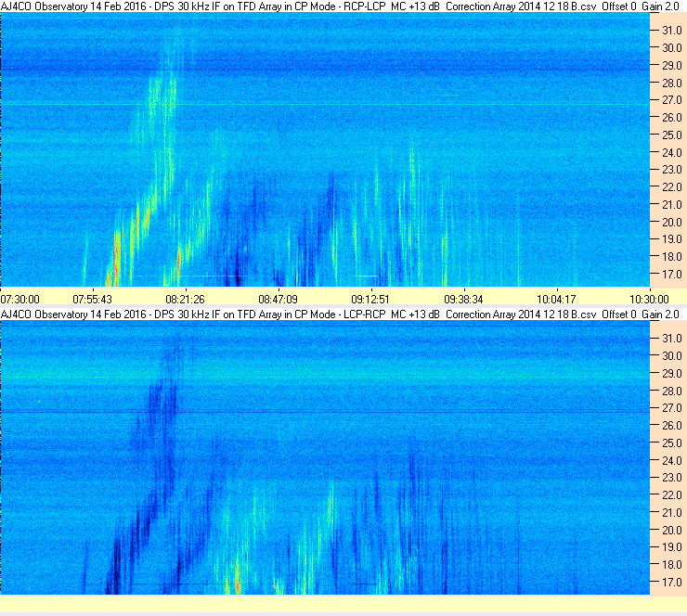Select 29.0 frequency label in RCP-LCP plot
Viewport: 687px width, 616px height.
pos(672,66)
